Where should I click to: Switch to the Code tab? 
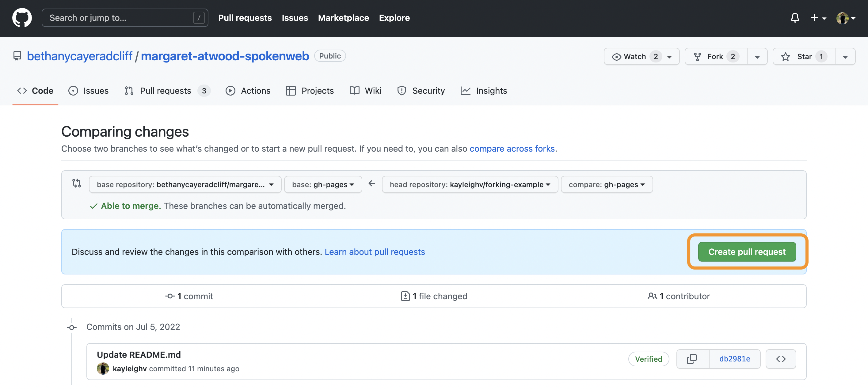coord(35,91)
